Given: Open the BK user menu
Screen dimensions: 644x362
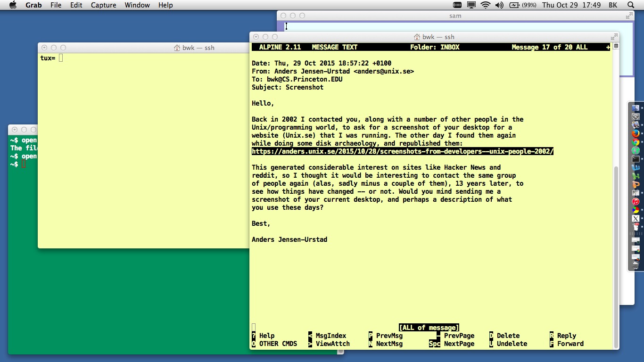Looking at the screenshot, I should coord(613,5).
